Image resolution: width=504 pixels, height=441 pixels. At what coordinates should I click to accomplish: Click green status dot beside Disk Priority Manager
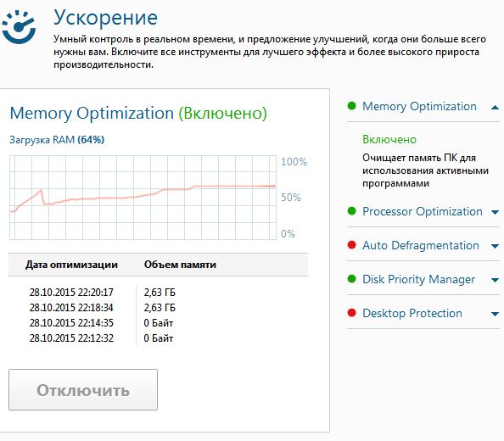tap(351, 279)
